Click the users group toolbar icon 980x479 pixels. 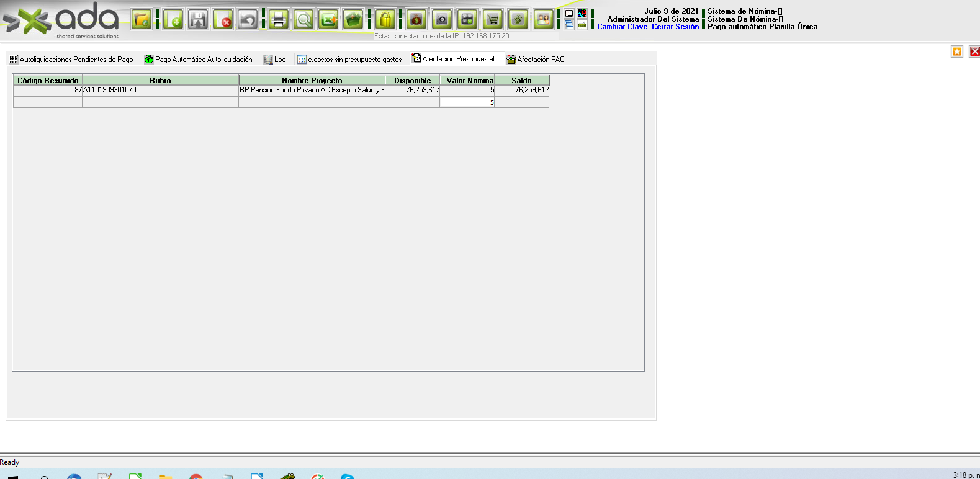(x=543, y=20)
